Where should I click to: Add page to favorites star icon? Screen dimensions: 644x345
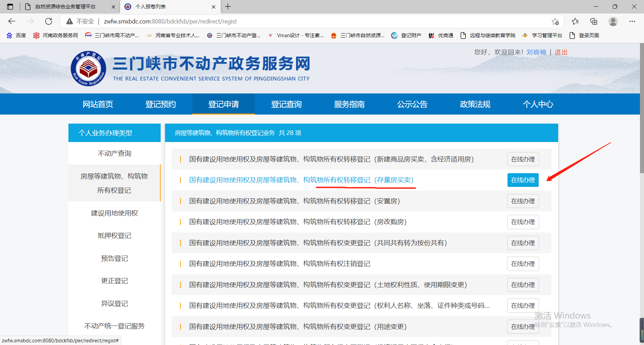(x=555, y=21)
